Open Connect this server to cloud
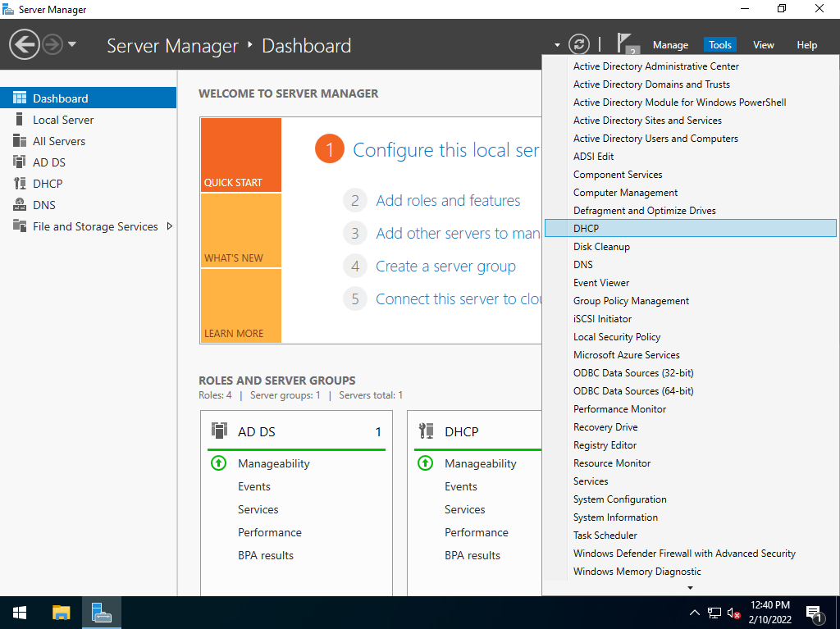840x629 pixels. tap(458, 299)
